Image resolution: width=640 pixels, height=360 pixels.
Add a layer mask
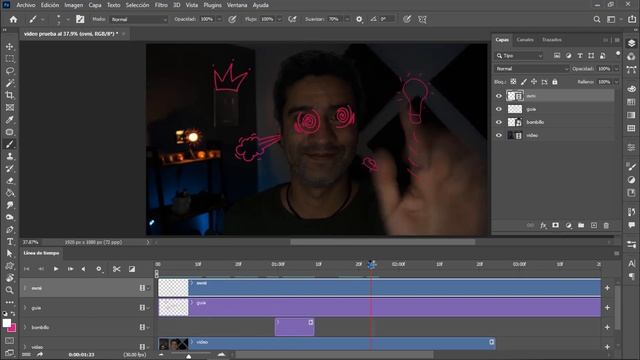pos(556,225)
